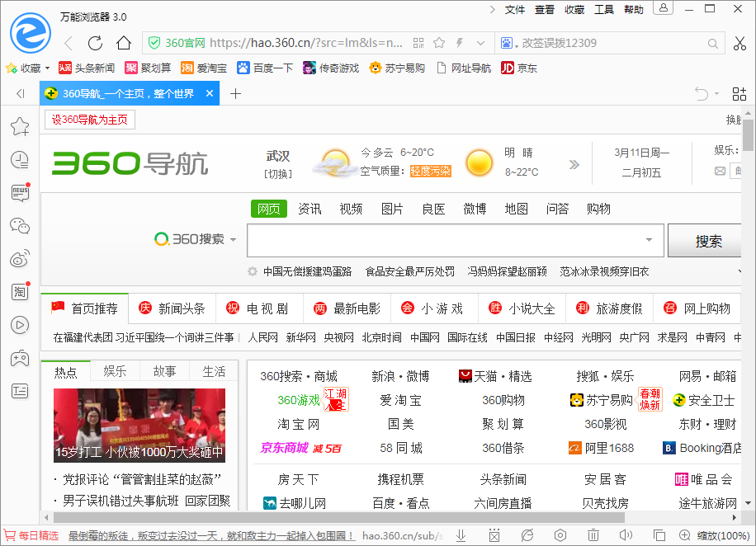Open the games controller sidebar icon
Viewport: 756px width, 546px height.
tap(20, 358)
